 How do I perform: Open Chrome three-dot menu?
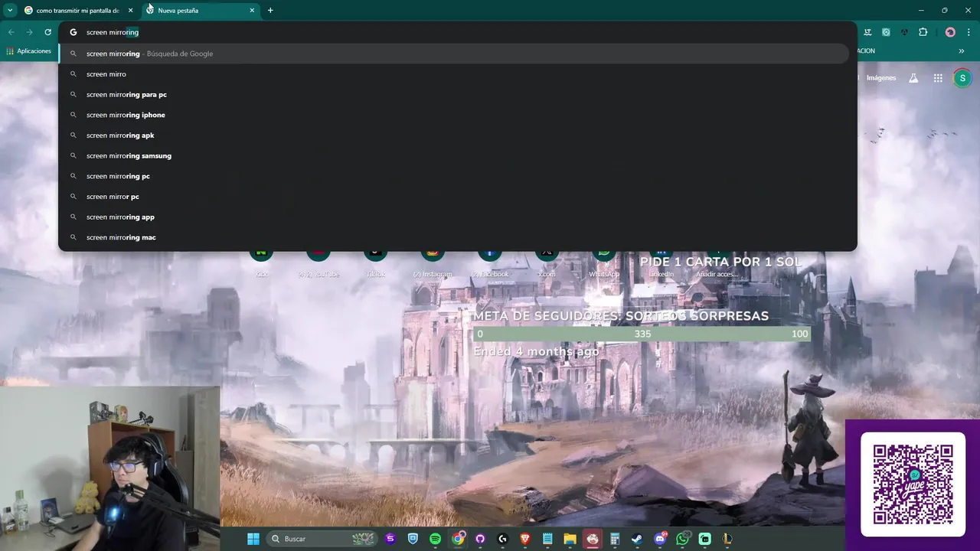(x=969, y=32)
